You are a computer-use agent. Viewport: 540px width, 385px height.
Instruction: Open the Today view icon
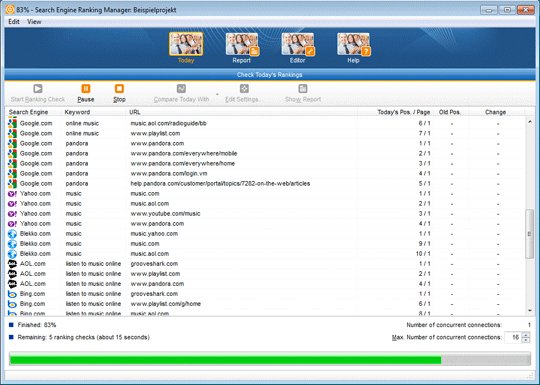click(186, 44)
